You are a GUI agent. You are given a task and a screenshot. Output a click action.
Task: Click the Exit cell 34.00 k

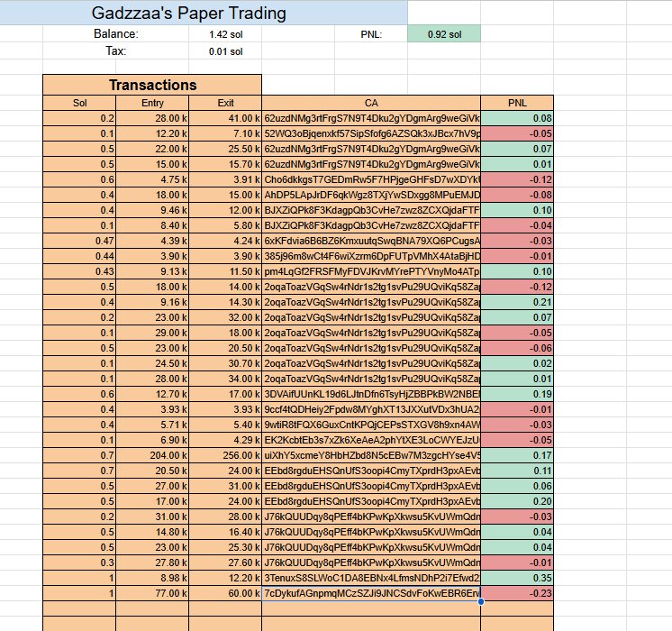pos(225,380)
